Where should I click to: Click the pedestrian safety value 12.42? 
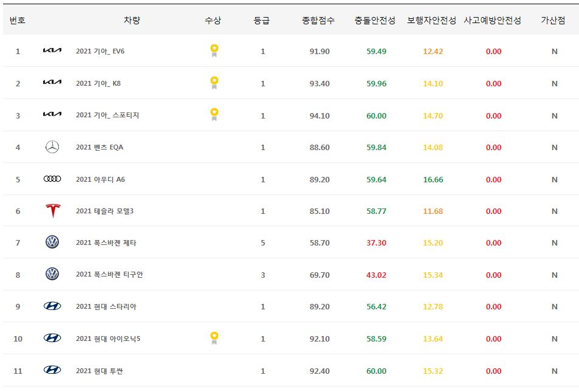(x=433, y=52)
